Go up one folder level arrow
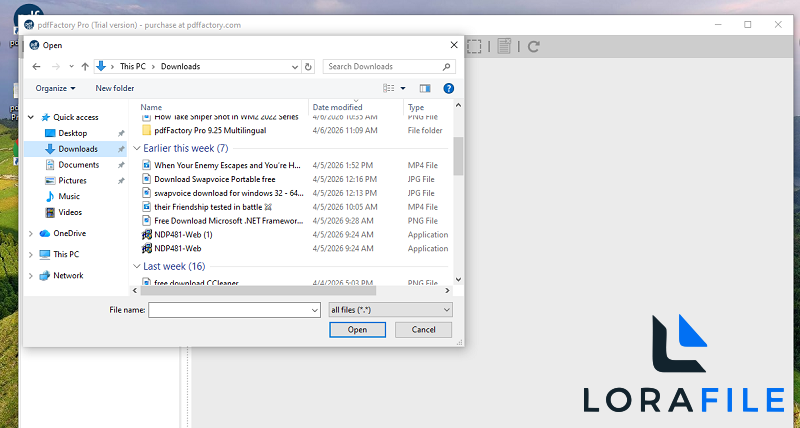This screenshot has width=800, height=428. tap(85, 66)
